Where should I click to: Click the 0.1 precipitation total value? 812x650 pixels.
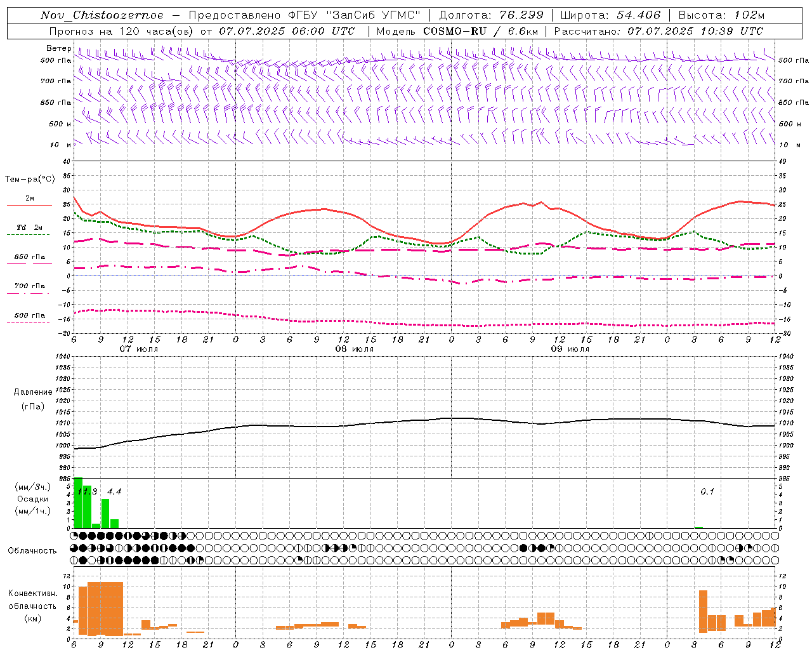[x=707, y=491]
